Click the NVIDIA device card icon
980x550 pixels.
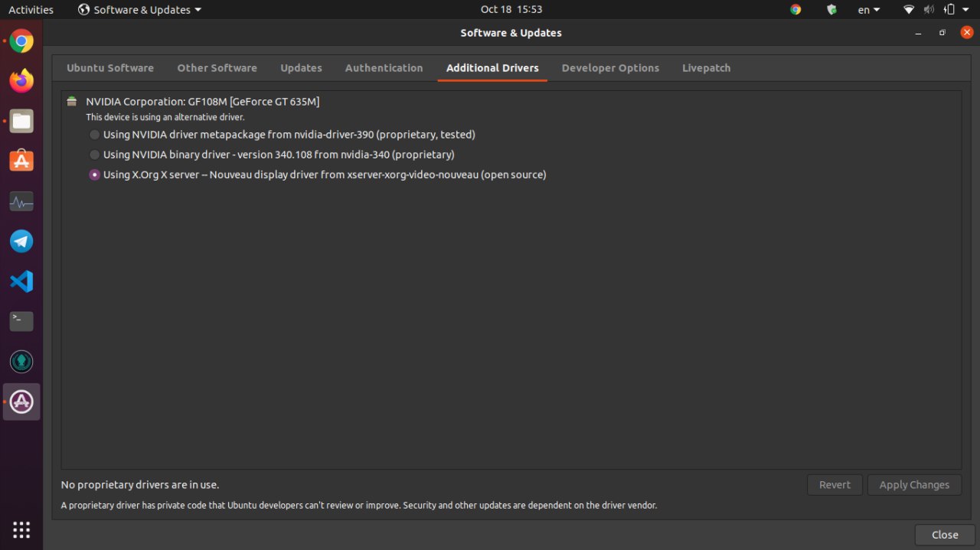[72, 101]
